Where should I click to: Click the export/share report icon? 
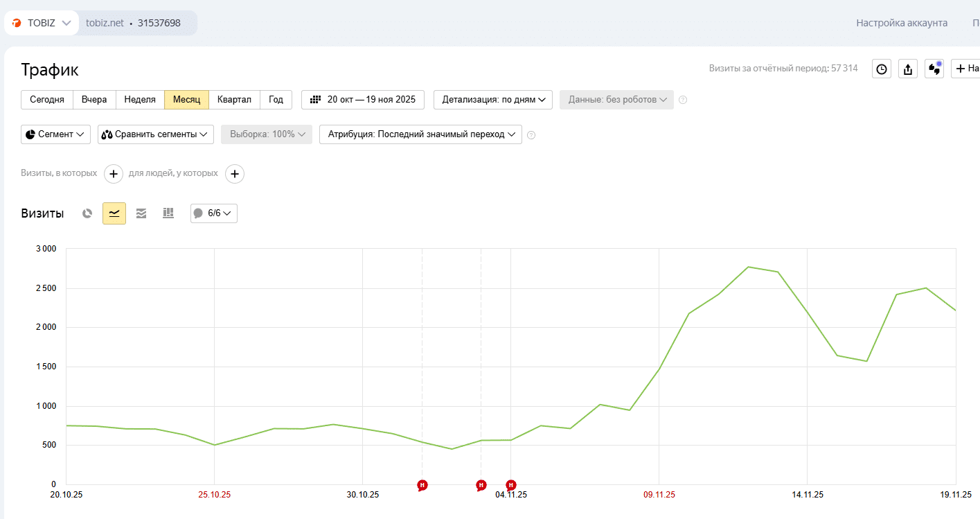tap(908, 69)
